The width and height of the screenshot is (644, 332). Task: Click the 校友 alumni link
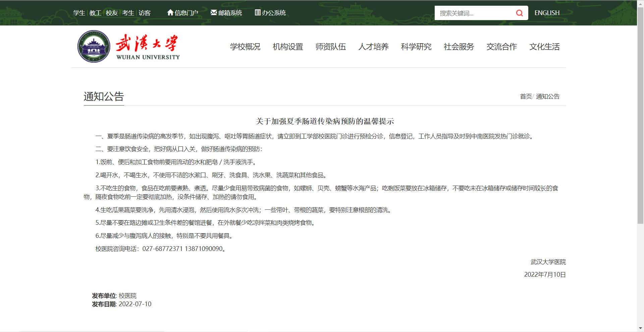(111, 13)
